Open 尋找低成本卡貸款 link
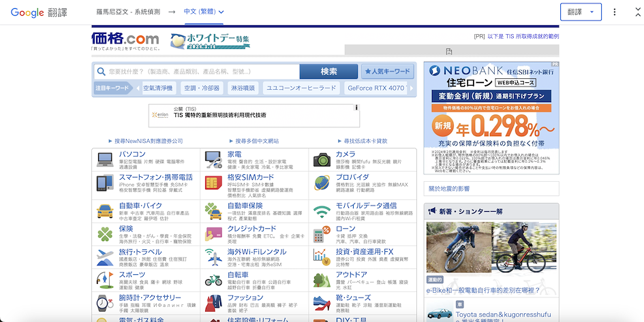 coord(365,141)
